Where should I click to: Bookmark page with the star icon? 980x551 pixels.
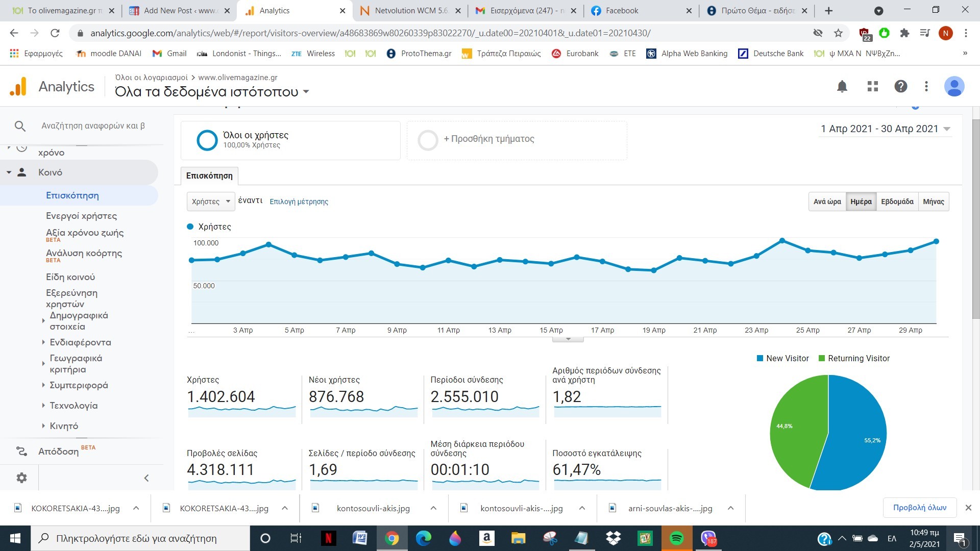pyautogui.click(x=838, y=33)
